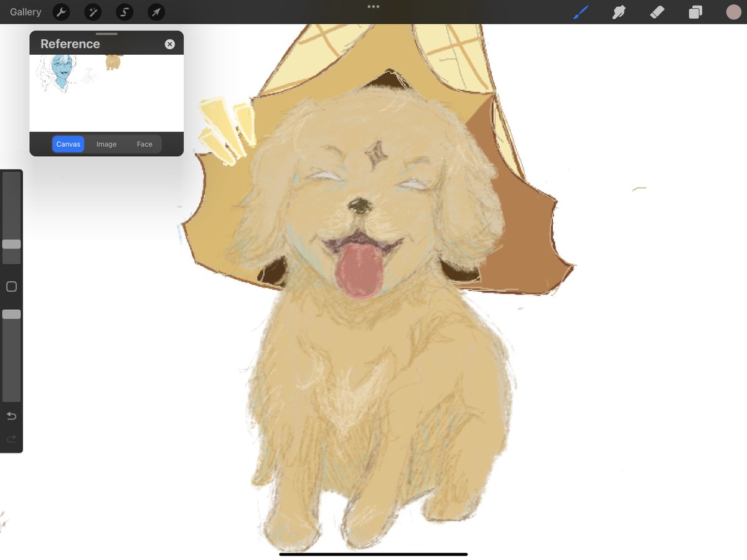Click the Reference canvas preview thumbnail
Screen dimensions: 747x560
(106, 93)
